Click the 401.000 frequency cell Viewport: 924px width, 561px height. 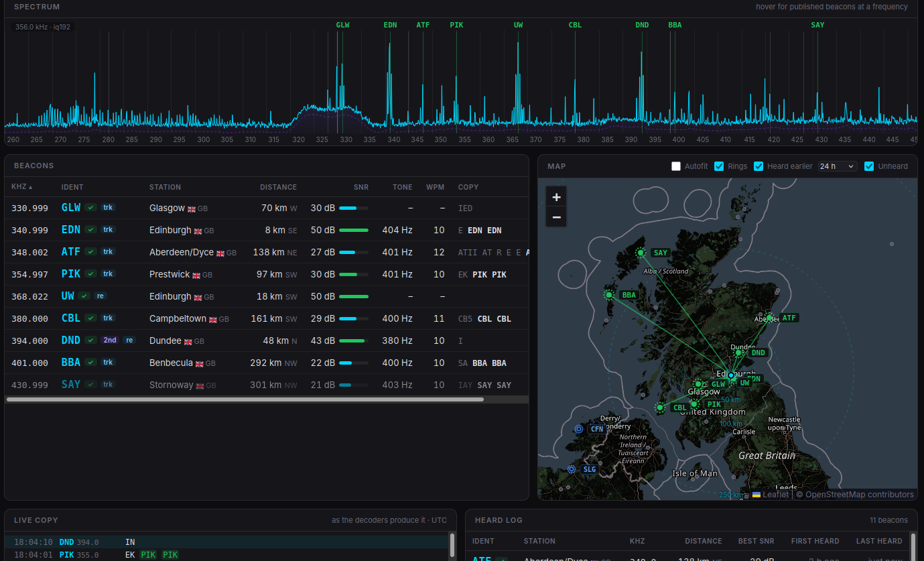click(29, 363)
